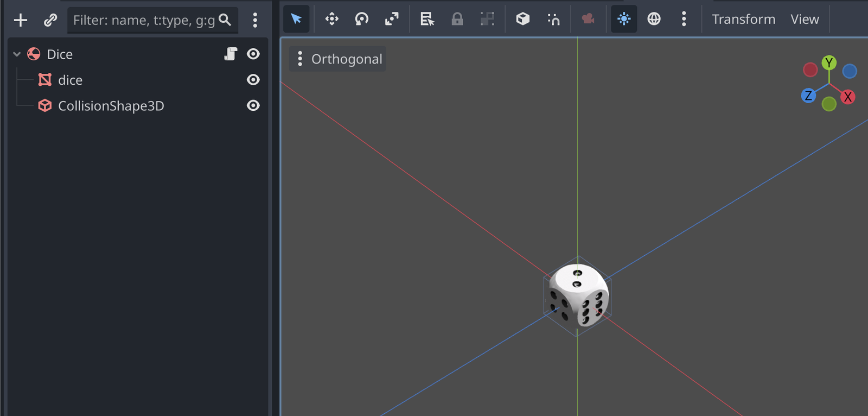Image resolution: width=868 pixels, height=416 pixels.
Task: Add a new child node
Action: 21,20
